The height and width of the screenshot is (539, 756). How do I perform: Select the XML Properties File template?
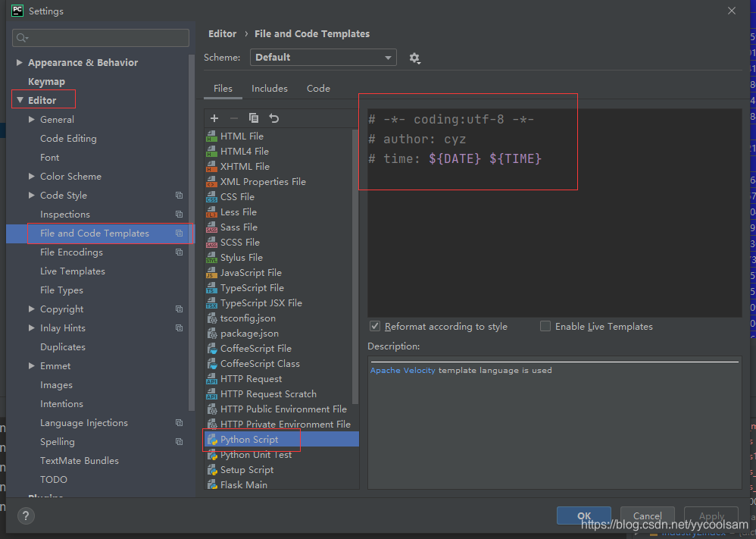[x=282, y=181]
